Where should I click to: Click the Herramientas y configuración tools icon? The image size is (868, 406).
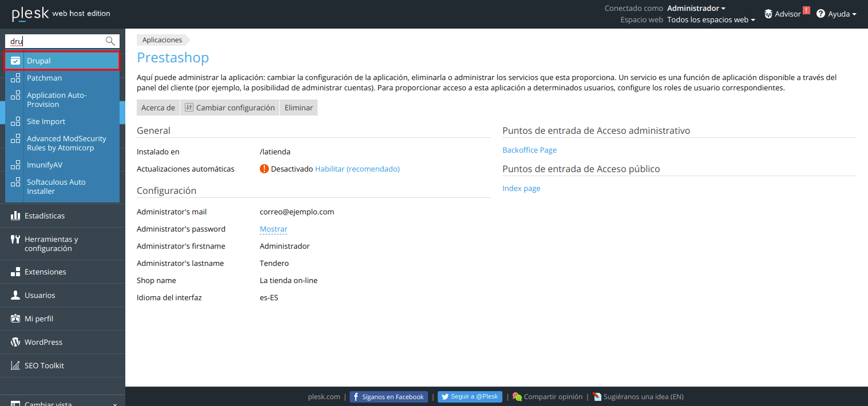15,240
